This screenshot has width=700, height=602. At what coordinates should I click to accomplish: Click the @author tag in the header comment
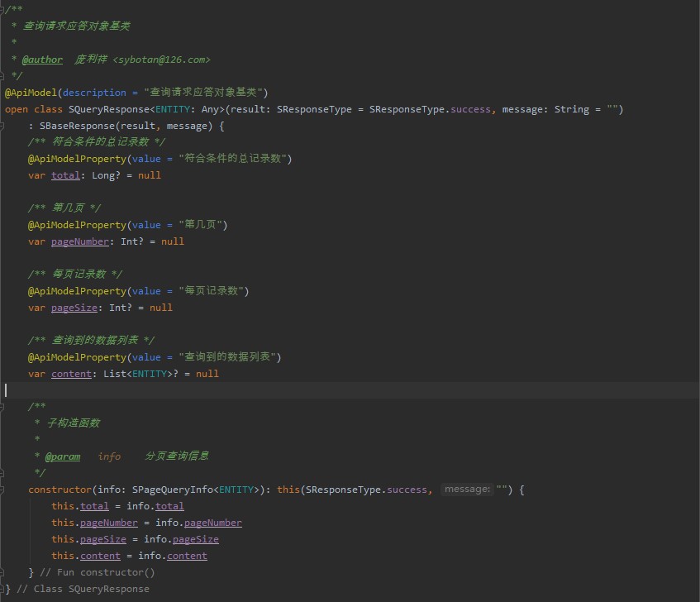42,60
